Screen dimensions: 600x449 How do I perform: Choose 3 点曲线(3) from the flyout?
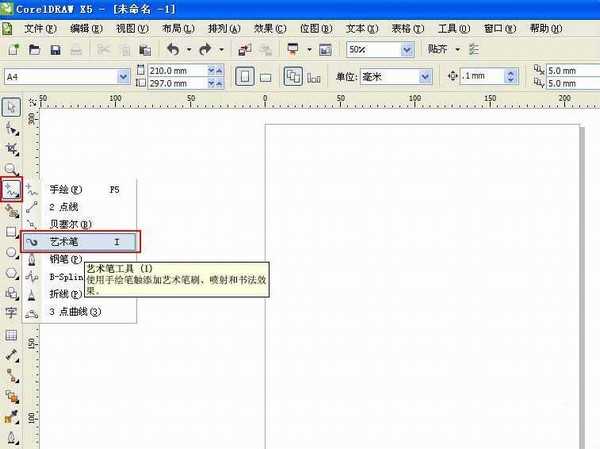(79, 312)
